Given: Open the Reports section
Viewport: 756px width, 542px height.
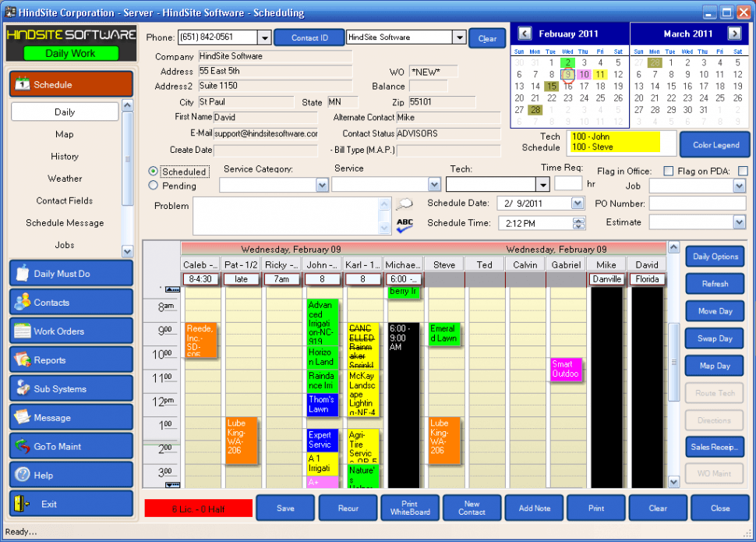Looking at the screenshot, I should point(71,360).
